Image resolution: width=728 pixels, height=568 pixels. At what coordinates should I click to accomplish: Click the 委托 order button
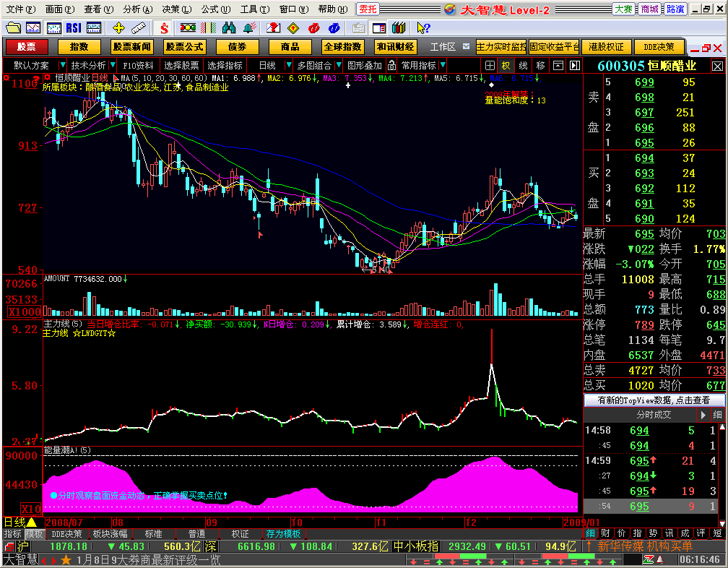point(368,9)
